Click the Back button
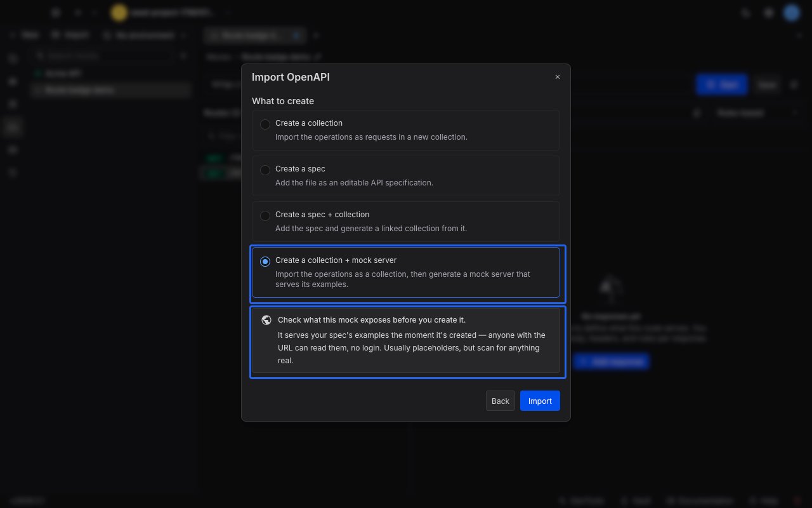 click(501, 401)
